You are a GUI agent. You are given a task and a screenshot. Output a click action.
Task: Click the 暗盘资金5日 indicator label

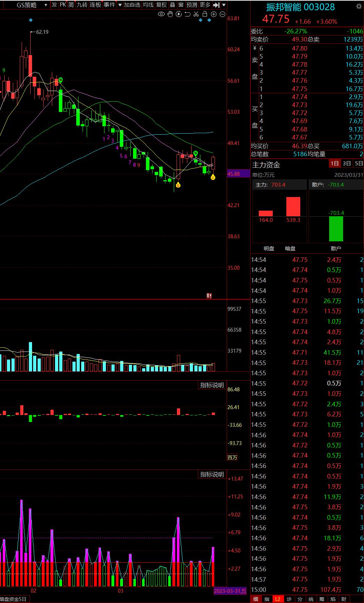(x=14, y=599)
